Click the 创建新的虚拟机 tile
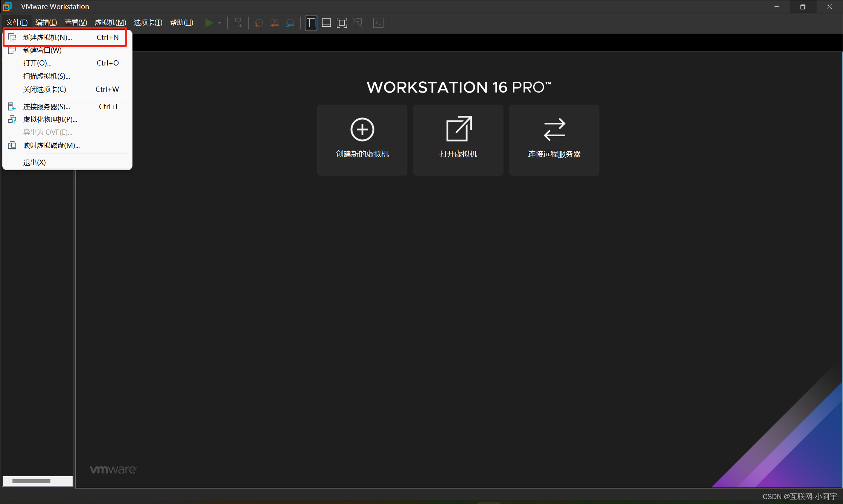Image resolution: width=843 pixels, height=504 pixels. tap(362, 140)
